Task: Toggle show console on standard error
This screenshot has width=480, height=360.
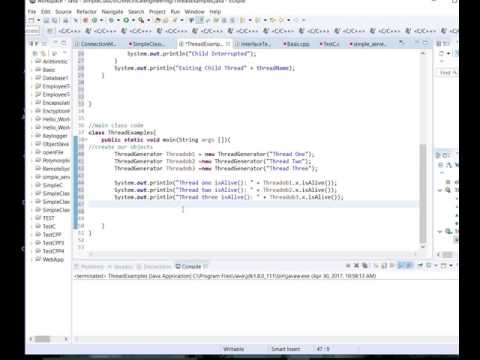Action: click(x=409, y=266)
